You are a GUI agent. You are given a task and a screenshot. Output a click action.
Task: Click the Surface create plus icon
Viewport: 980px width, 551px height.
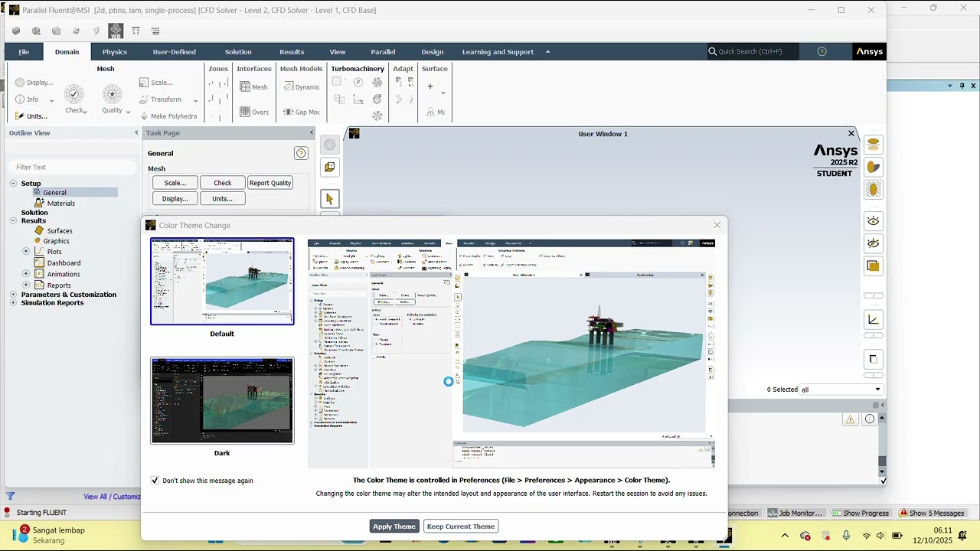[x=430, y=86]
